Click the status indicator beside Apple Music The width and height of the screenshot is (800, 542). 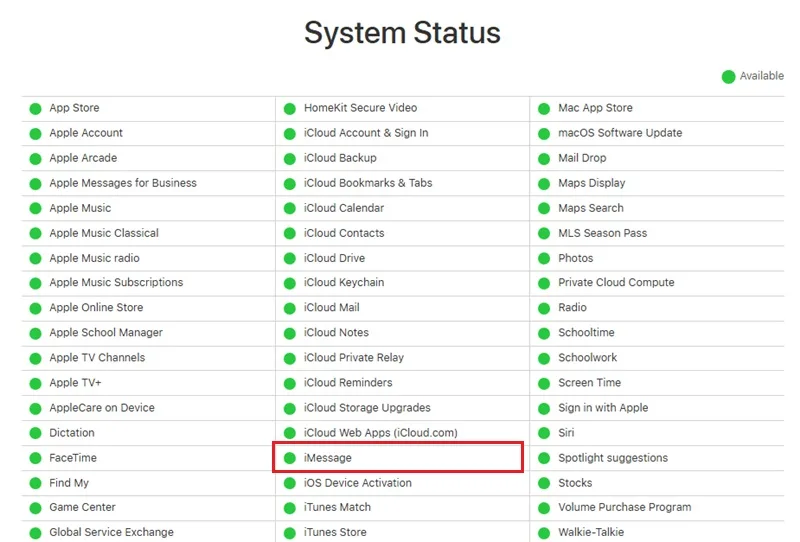(x=35, y=209)
